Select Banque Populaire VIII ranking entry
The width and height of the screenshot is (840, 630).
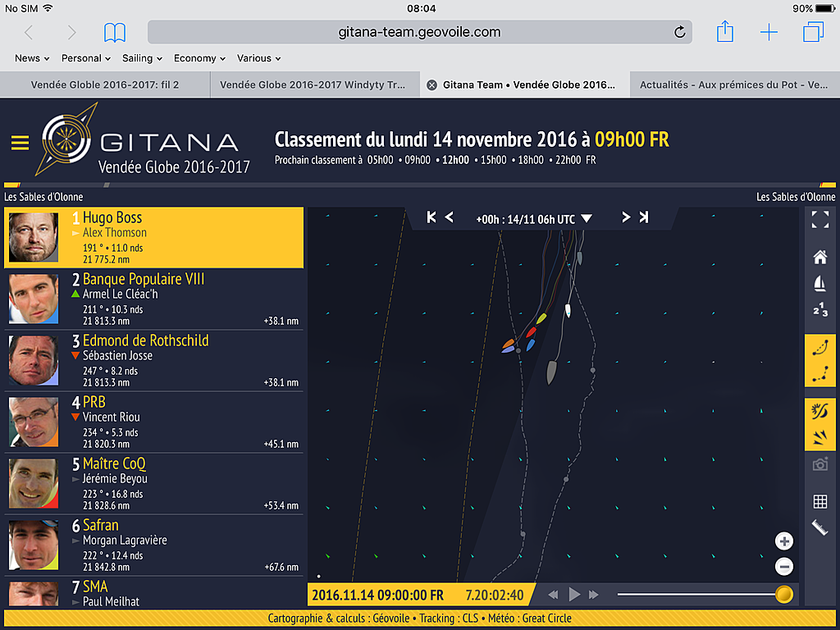(153, 299)
